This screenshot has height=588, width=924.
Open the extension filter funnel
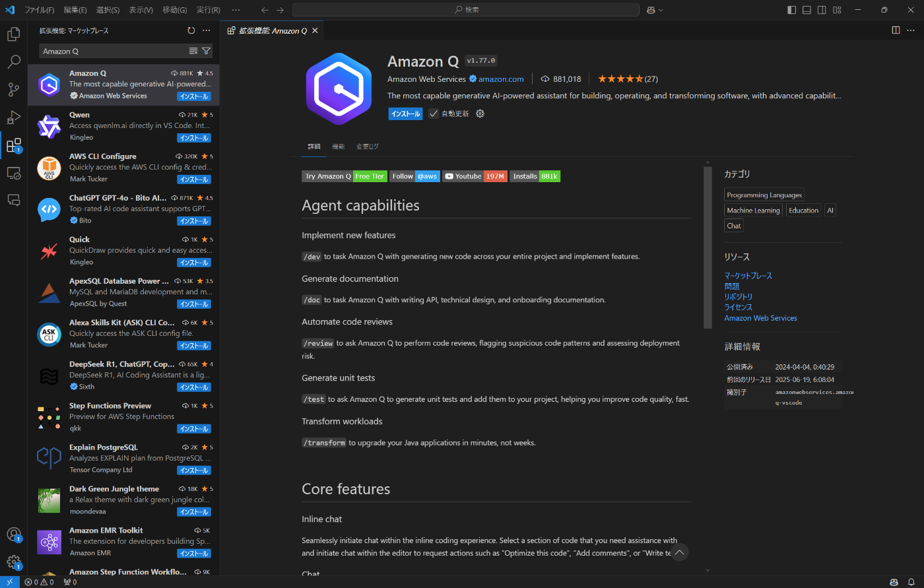point(206,51)
